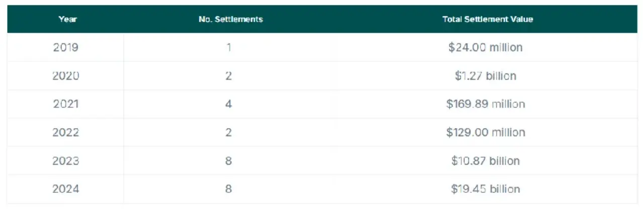
Task: Click the $10.87 billion value cell
Action: coord(486,161)
